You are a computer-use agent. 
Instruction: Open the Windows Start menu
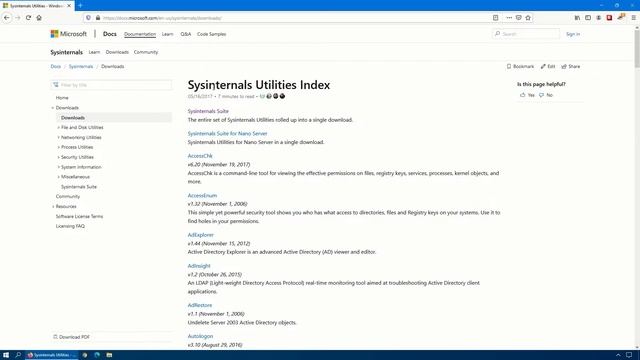click(x=6, y=355)
